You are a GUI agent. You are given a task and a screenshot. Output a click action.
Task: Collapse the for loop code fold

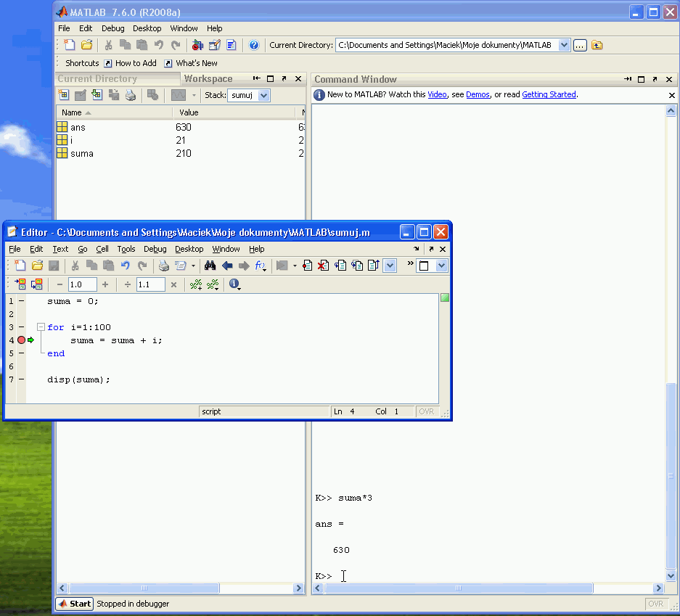41,327
